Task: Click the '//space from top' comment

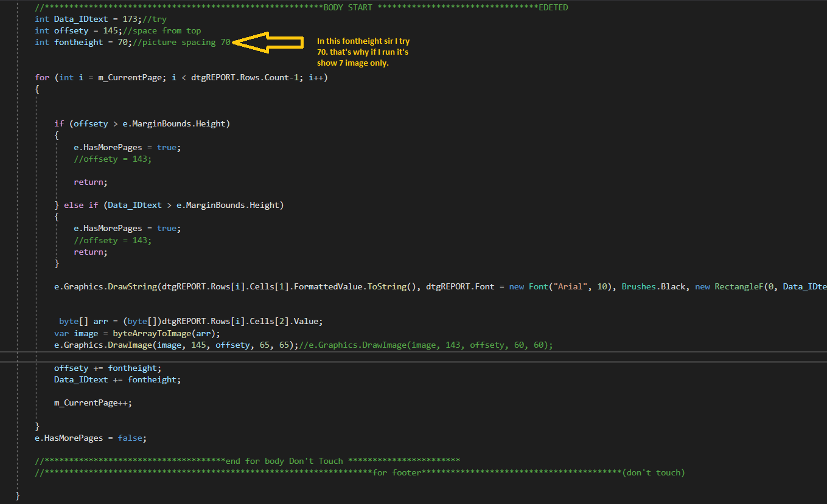Action: (x=162, y=30)
